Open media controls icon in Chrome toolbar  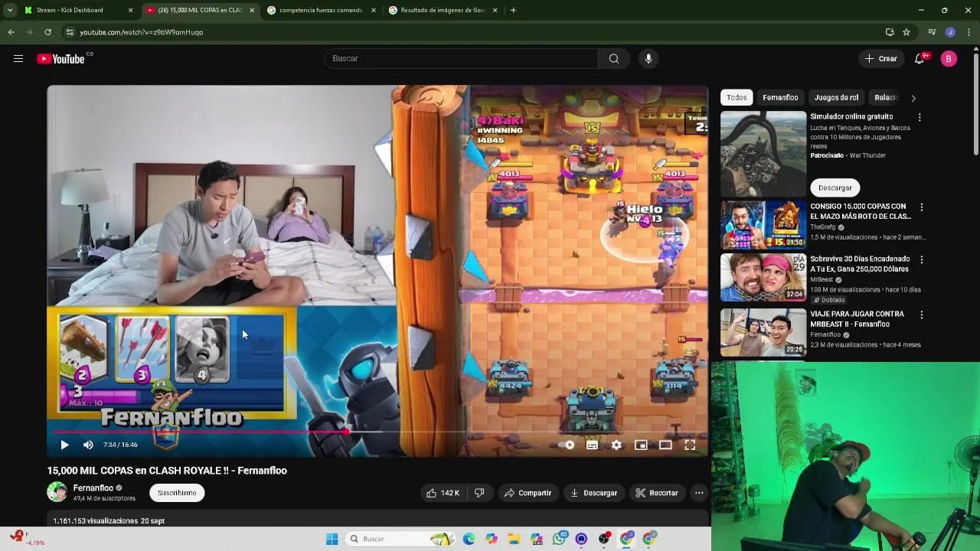(932, 32)
